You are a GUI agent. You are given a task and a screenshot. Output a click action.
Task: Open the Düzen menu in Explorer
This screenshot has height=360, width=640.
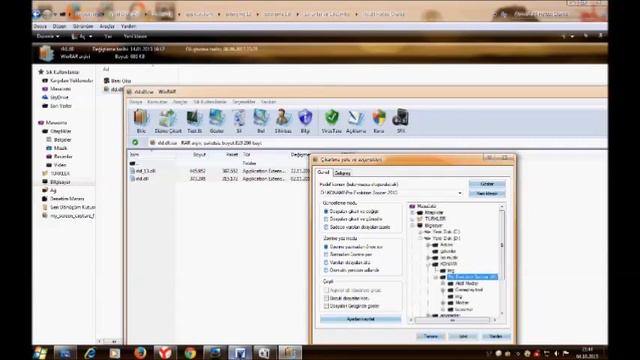[x=59, y=26]
